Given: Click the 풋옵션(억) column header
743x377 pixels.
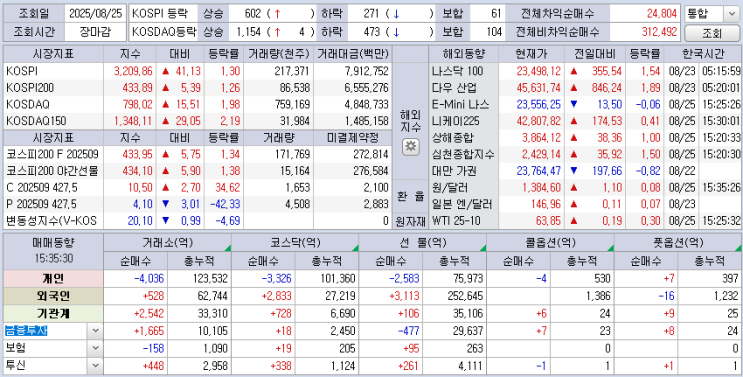Looking at the screenshot, I should pos(678,243).
